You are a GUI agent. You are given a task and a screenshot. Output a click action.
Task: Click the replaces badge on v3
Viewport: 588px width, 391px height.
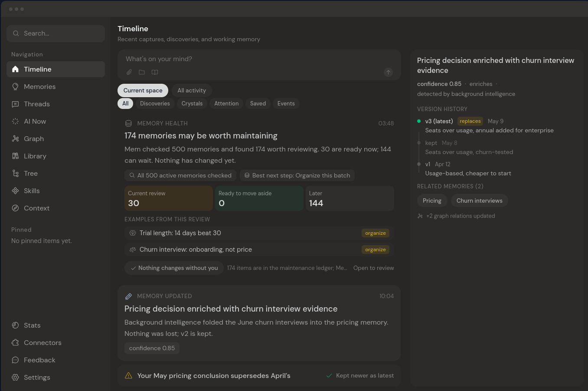point(470,121)
